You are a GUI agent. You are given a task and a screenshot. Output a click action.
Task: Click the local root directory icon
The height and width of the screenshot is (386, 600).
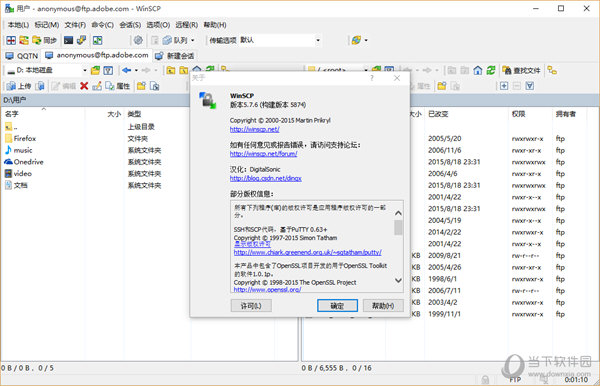pos(184,70)
